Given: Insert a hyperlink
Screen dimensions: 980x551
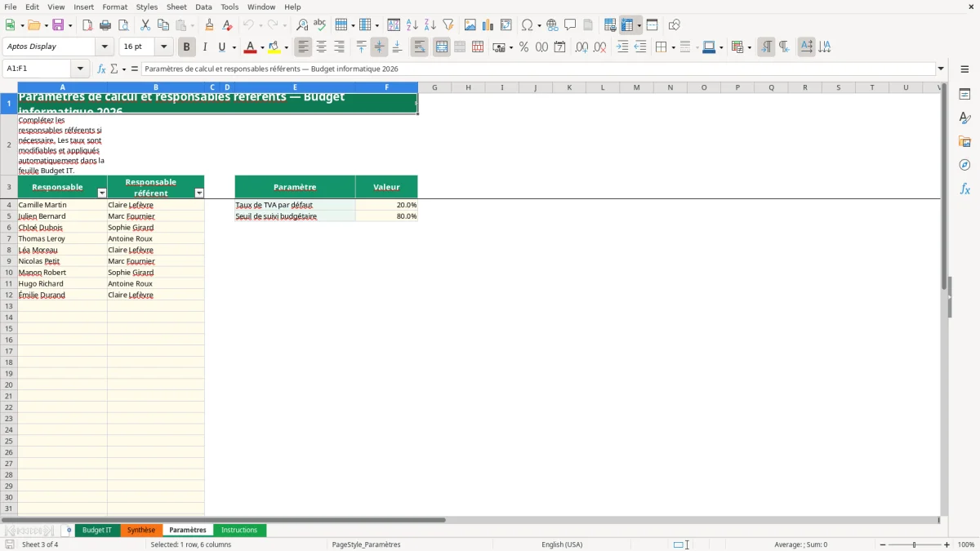Looking at the screenshot, I should [552, 25].
